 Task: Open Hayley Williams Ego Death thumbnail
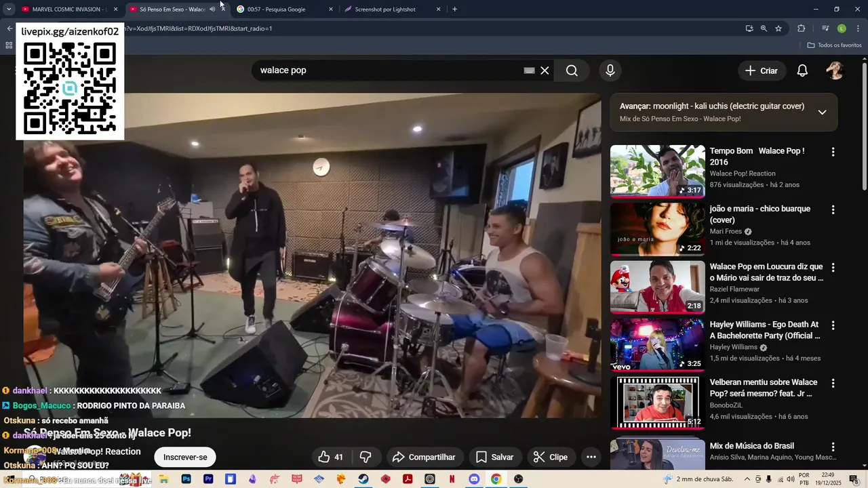[x=658, y=345]
